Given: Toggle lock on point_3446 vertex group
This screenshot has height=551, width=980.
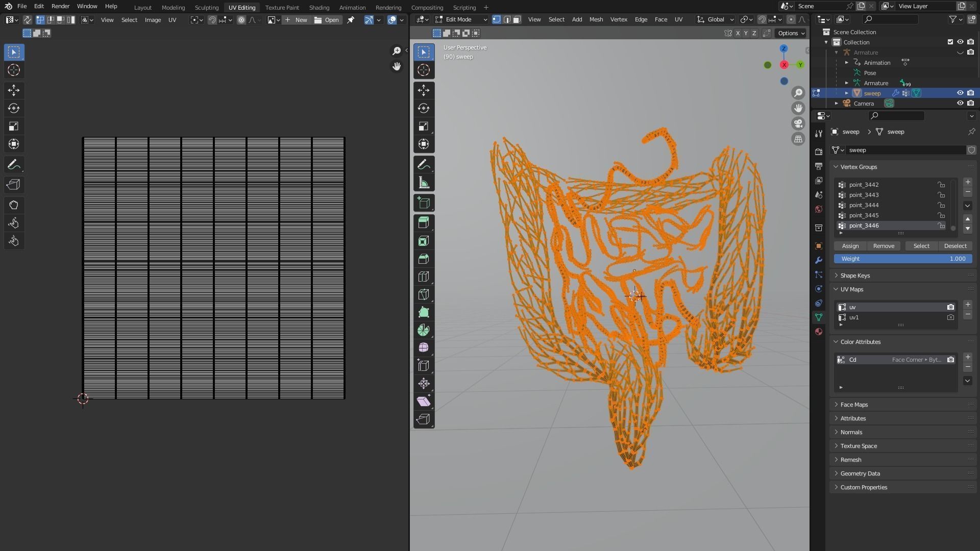Looking at the screenshot, I should (x=941, y=226).
